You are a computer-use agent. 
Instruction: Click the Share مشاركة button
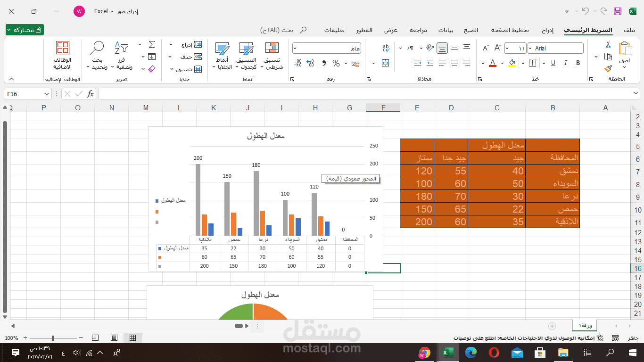click(x=25, y=30)
